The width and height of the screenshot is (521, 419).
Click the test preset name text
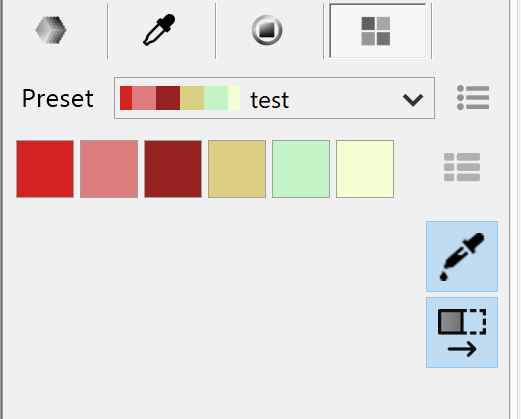269,100
